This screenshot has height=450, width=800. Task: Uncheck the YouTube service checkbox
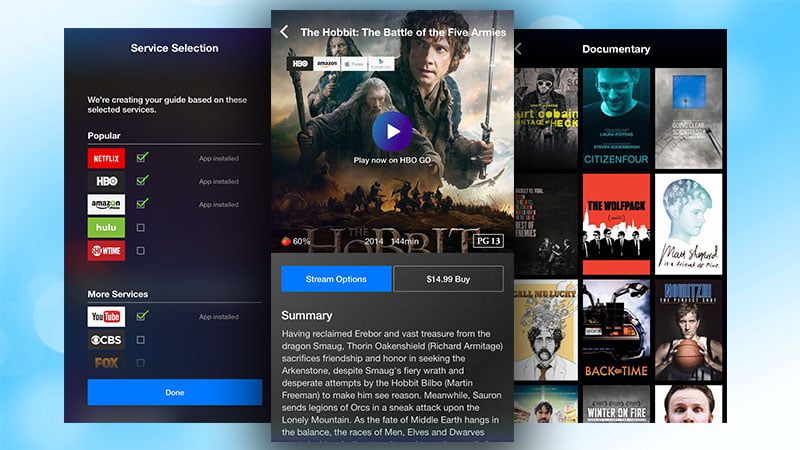(x=142, y=316)
